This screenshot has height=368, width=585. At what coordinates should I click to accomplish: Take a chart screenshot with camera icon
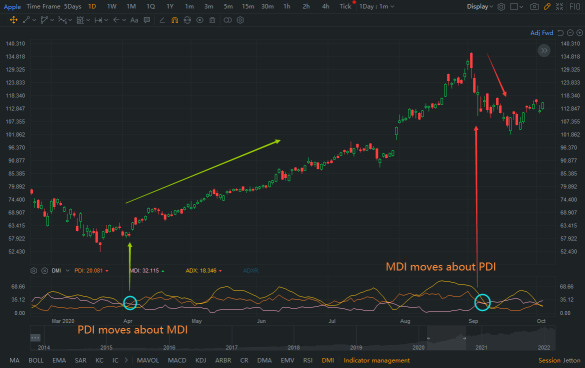click(x=534, y=6)
